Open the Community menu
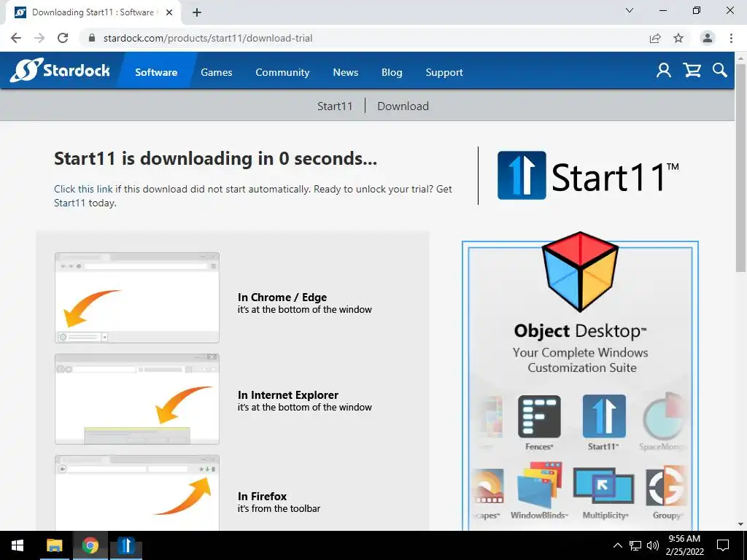747x560 pixels. tap(282, 72)
